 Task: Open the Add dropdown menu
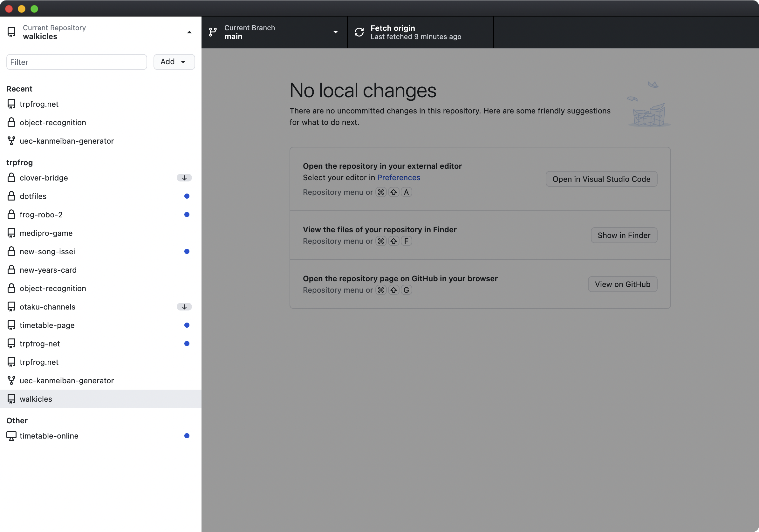[174, 62]
